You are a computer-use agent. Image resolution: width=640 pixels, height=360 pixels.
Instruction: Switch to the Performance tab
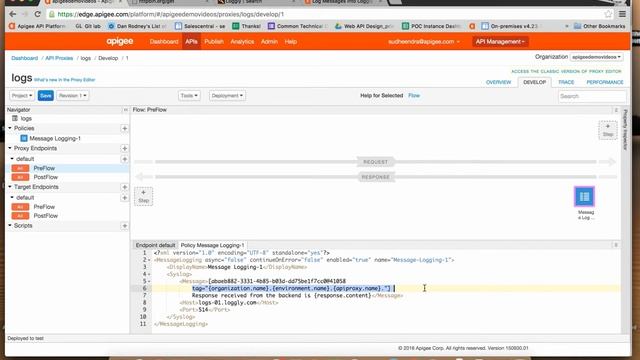(x=605, y=82)
